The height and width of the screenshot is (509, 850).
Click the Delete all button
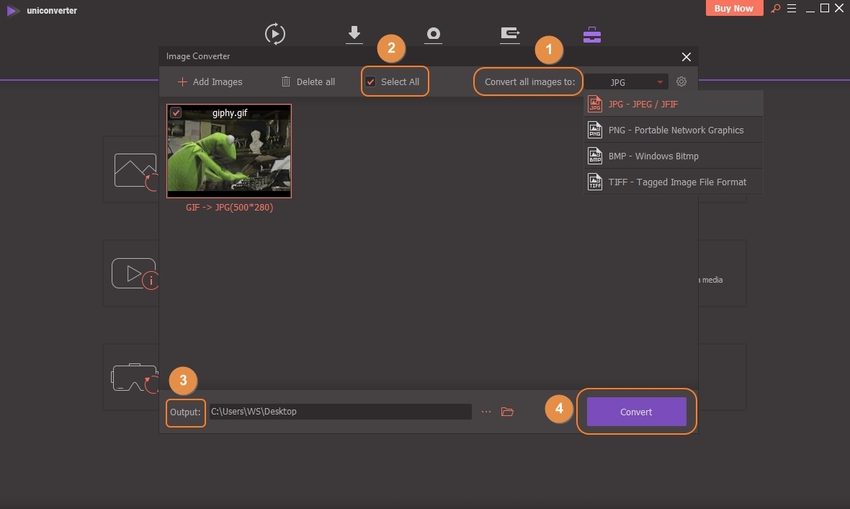[308, 82]
